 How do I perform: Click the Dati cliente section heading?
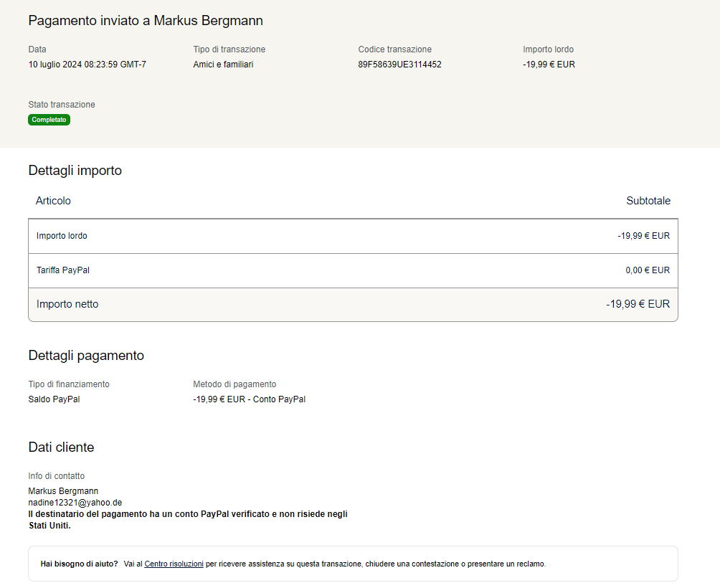(61, 447)
